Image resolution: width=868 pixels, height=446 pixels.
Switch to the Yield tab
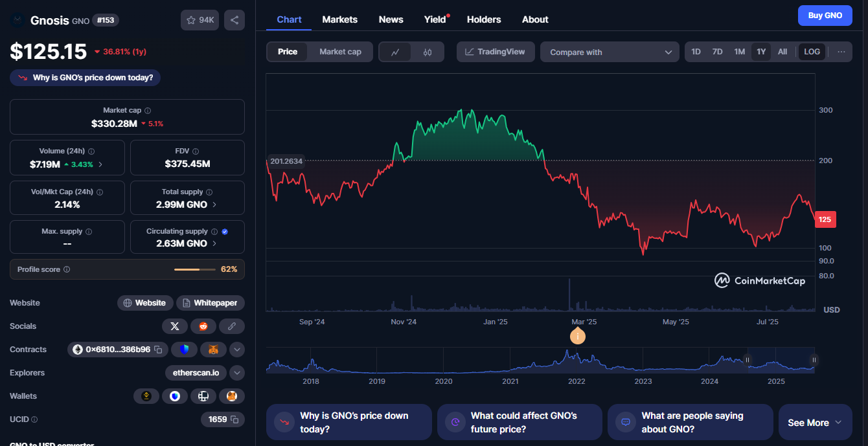click(435, 19)
